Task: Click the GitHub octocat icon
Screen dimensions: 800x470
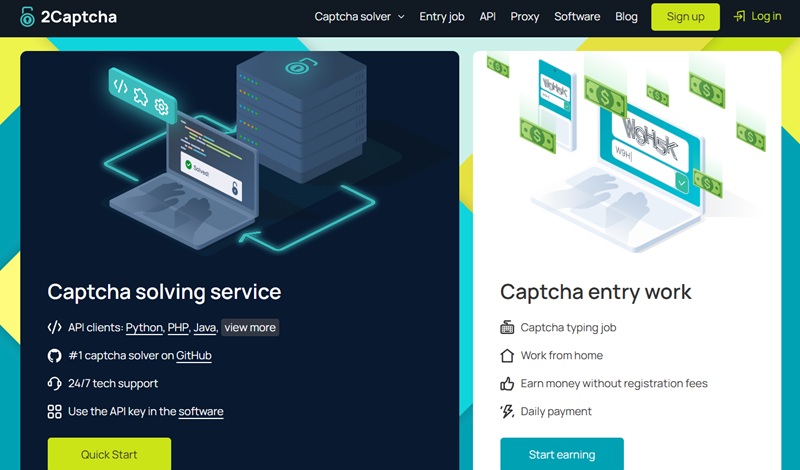Action: (55, 356)
